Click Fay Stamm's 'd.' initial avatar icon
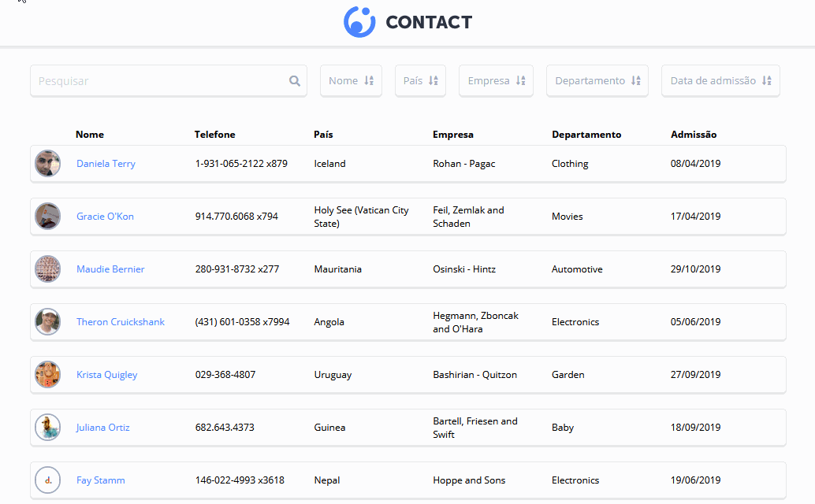The width and height of the screenshot is (815, 504). pos(47,480)
